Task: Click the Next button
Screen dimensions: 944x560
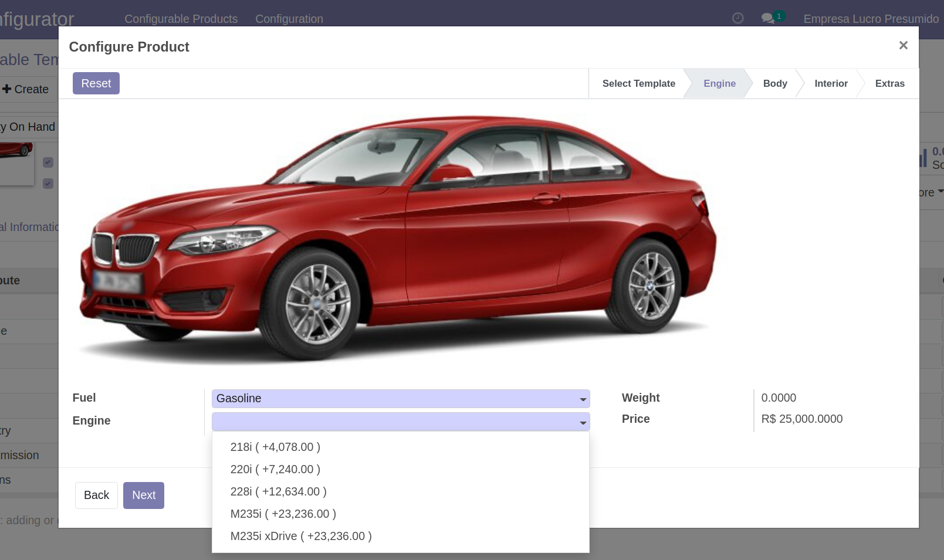Action: tap(143, 495)
